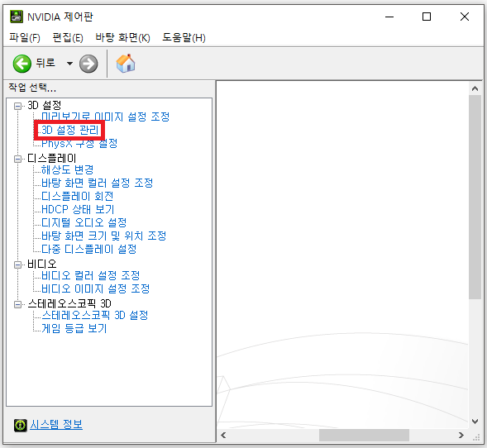Screen dimensions: 487x448
Task: Close the NVIDIA 제어판 window
Action: pyautogui.click(x=465, y=17)
